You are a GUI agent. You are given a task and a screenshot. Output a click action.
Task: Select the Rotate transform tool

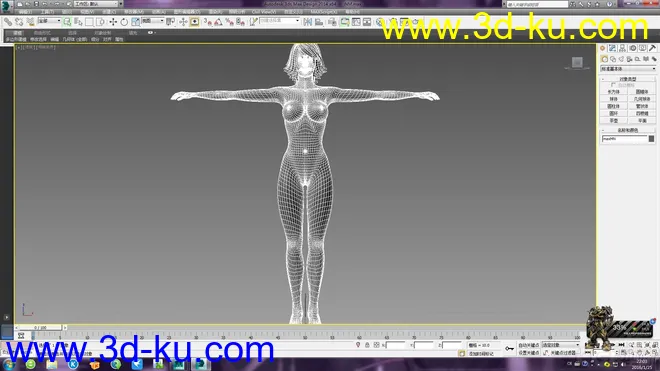pos(124,21)
